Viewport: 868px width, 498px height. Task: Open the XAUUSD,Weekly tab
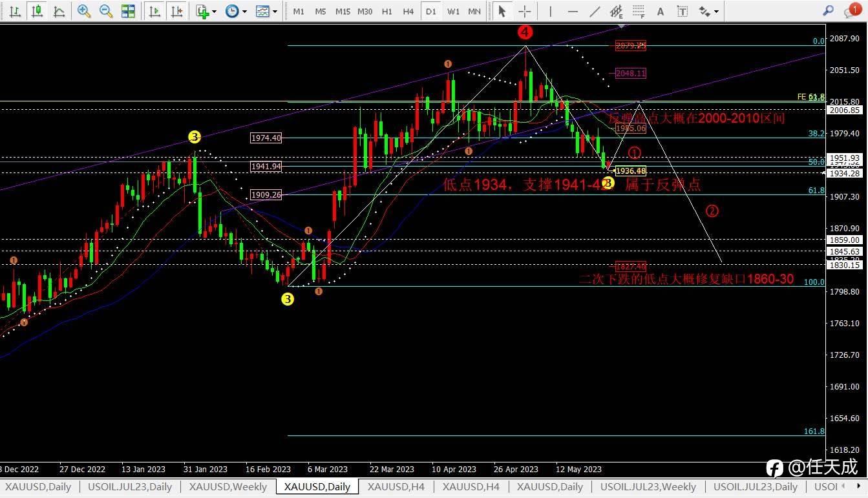tap(228, 486)
